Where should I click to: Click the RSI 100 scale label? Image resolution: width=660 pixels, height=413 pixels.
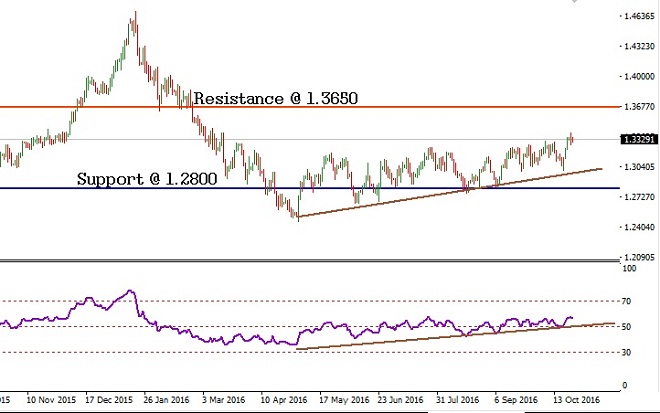[x=629, y=269]
